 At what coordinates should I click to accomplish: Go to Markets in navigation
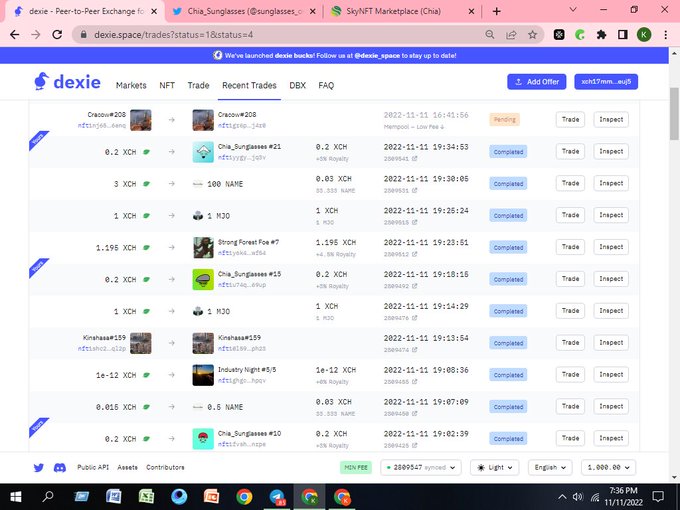[x=131, y=85]
